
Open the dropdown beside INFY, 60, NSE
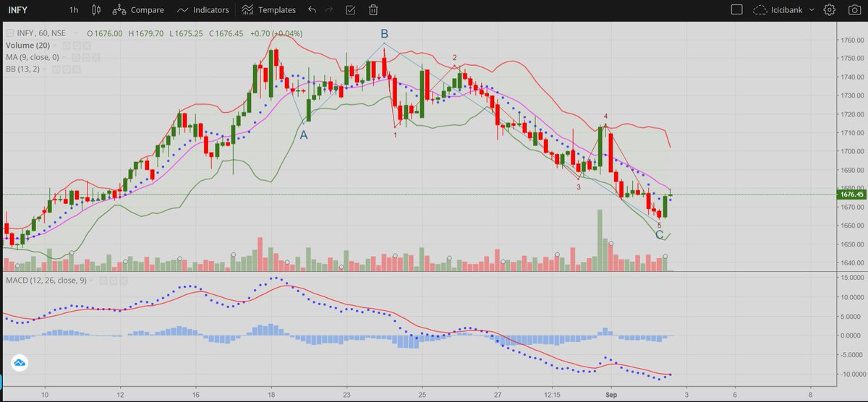76,33
